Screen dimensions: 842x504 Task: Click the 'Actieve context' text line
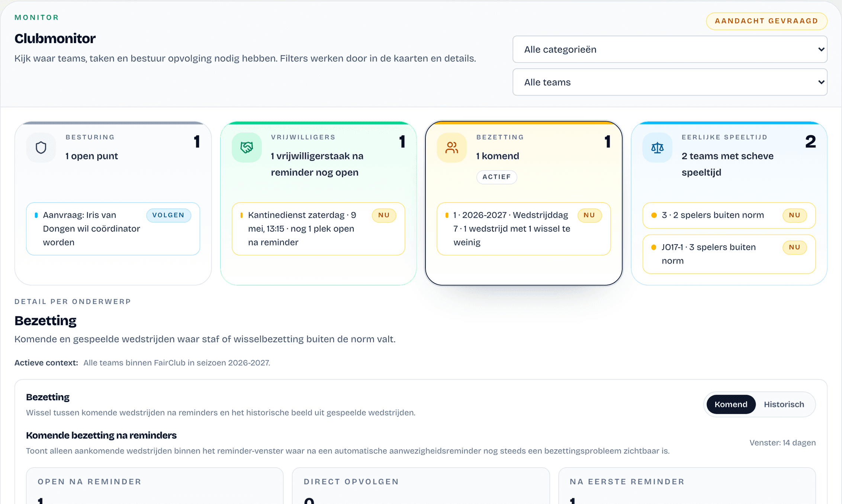(x=142, y=363)
